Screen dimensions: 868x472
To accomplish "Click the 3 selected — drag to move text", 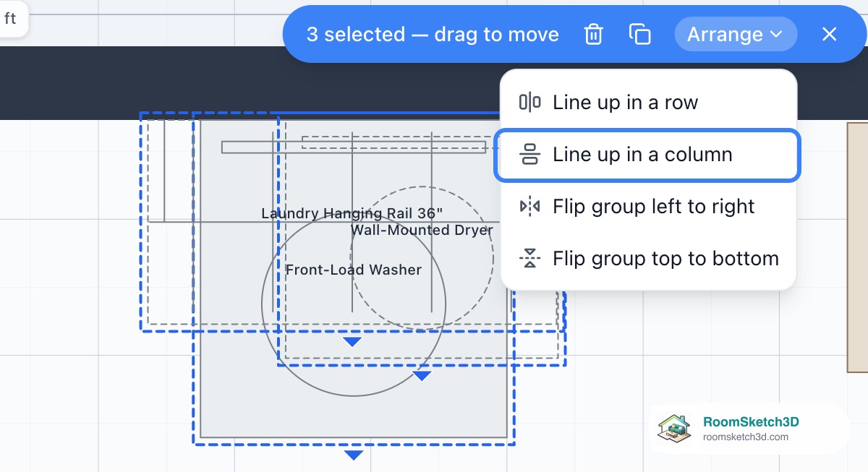I will pos(433,34).
